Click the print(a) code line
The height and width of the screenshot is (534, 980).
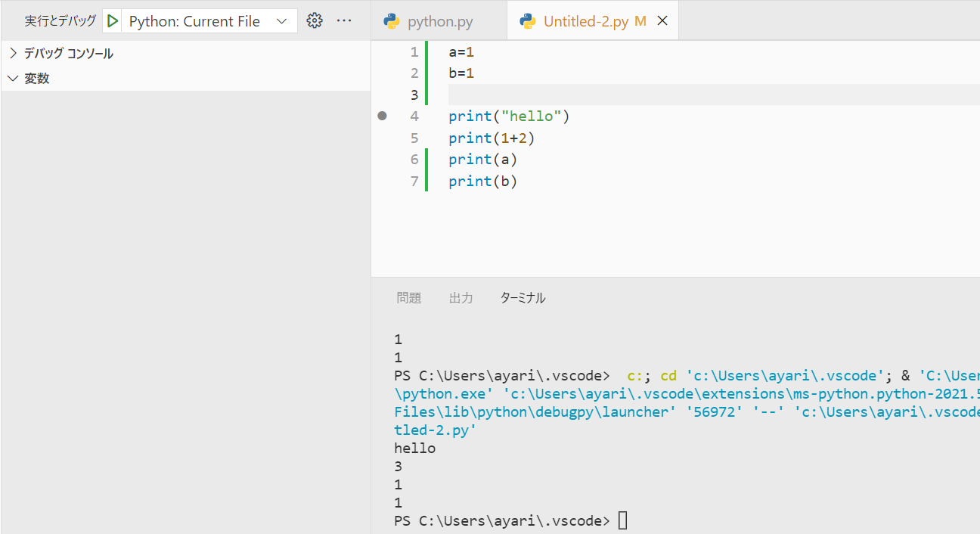point(483,160)
